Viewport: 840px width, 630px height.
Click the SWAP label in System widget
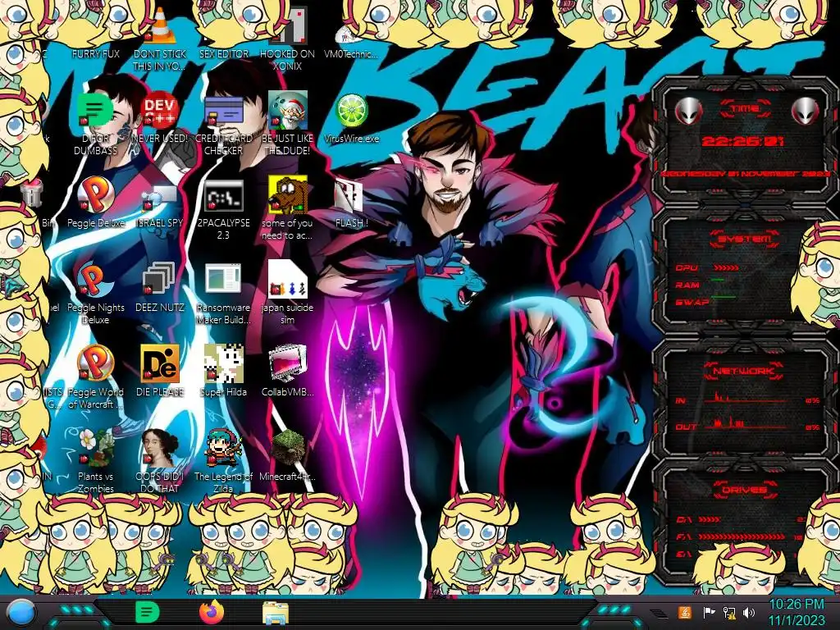(692, 302)
